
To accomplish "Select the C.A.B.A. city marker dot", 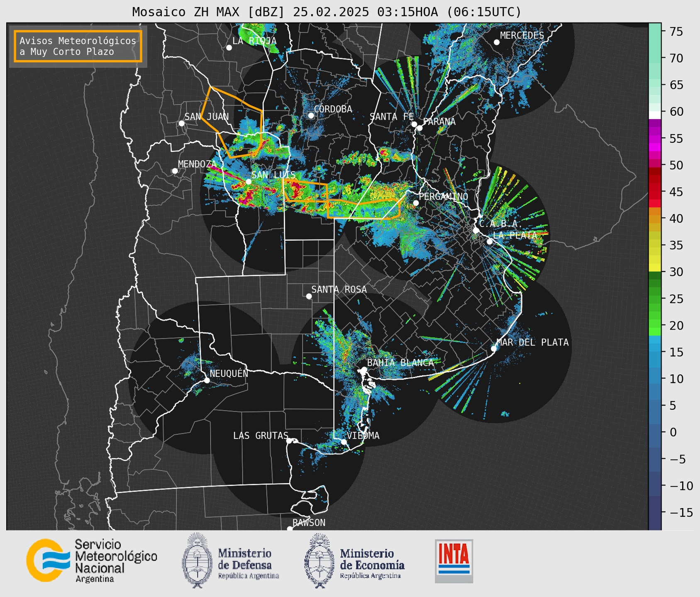I will [476, 230].
